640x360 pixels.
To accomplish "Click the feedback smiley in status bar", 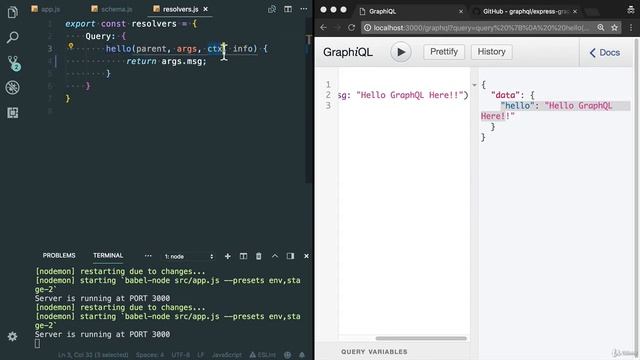I will pyautogui.click(x=287, y=355).
